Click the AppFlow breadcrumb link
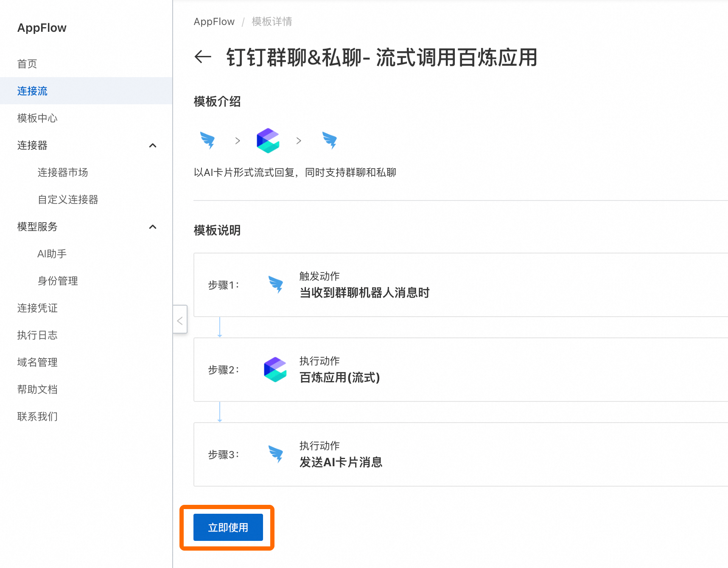728x568 pixels. pyautogui.click(x=214, y=22)
